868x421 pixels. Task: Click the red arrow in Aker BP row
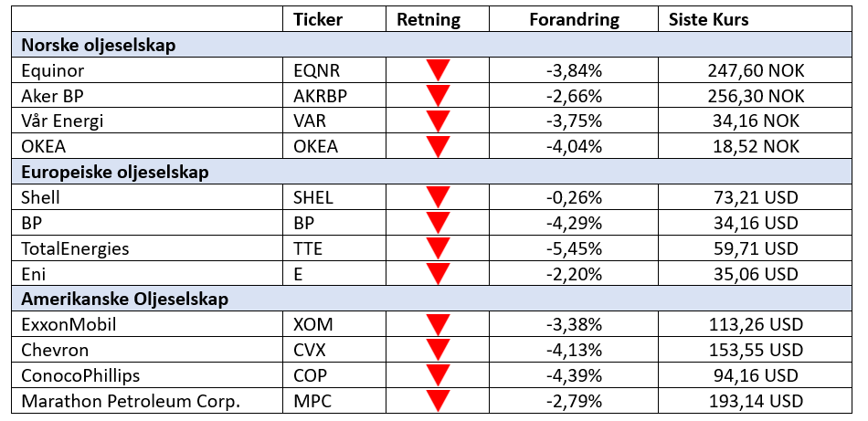[439, 96]
